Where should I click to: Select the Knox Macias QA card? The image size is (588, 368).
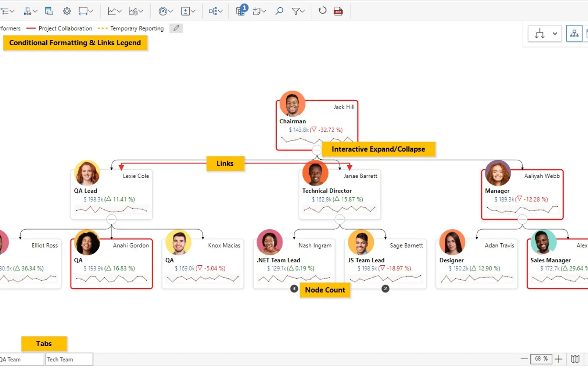203,263
